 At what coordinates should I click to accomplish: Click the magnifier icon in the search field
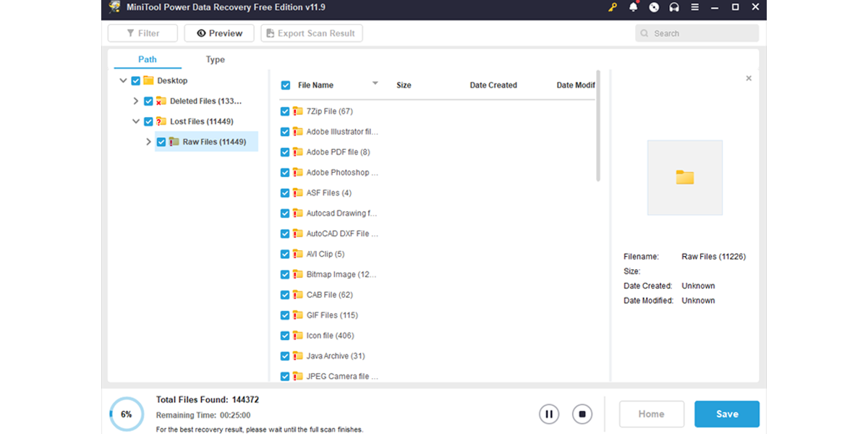644,33
